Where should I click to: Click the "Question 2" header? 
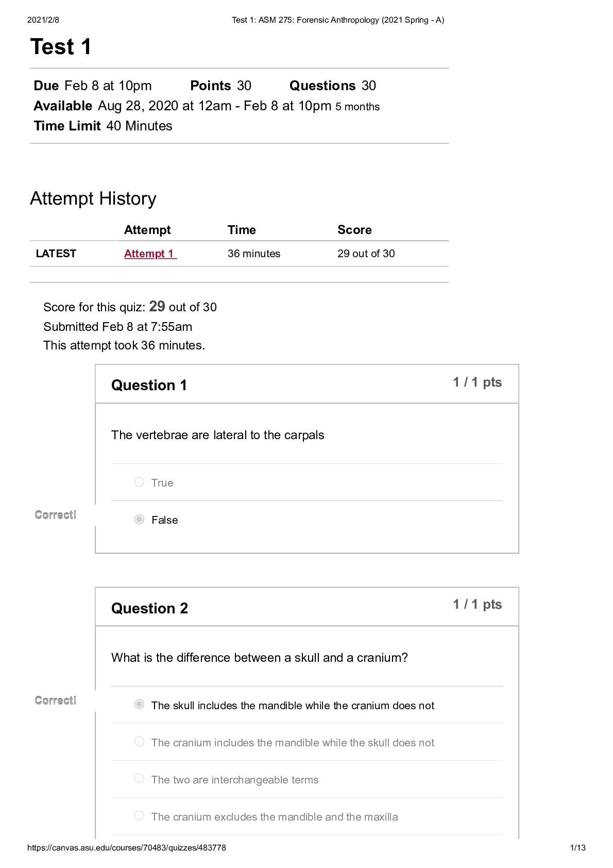pos(149,608)
